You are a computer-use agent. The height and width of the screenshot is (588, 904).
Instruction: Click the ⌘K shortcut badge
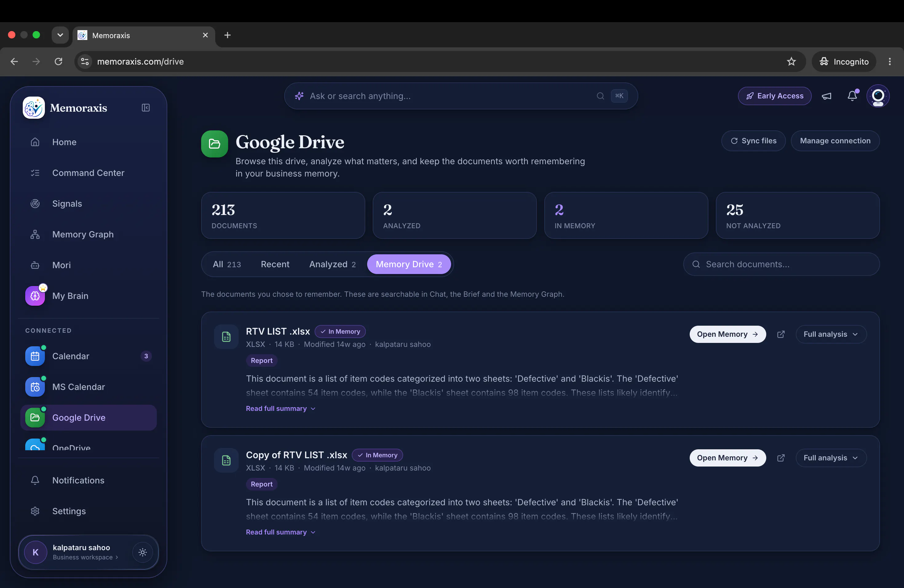[x=619, y=96]
